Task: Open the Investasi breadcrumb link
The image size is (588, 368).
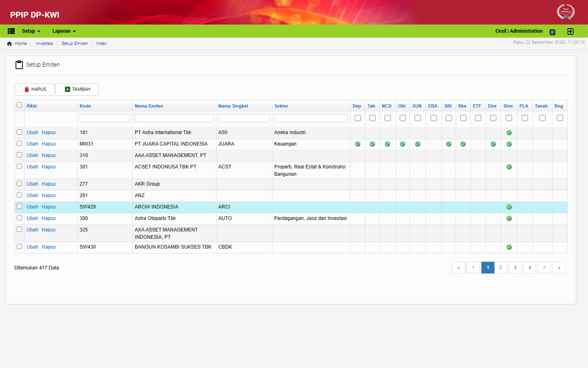Action: tap(45, 43)
